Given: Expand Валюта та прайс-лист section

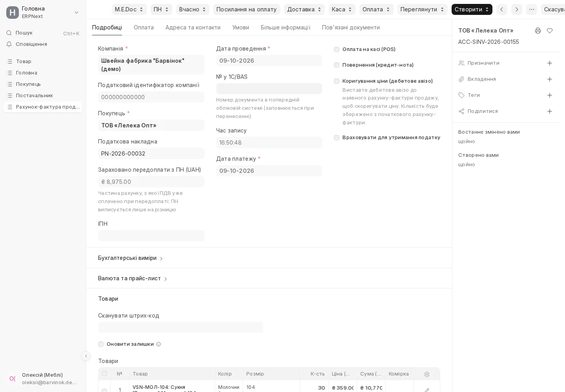Looking at the screenshot, I should pos(133,278).
